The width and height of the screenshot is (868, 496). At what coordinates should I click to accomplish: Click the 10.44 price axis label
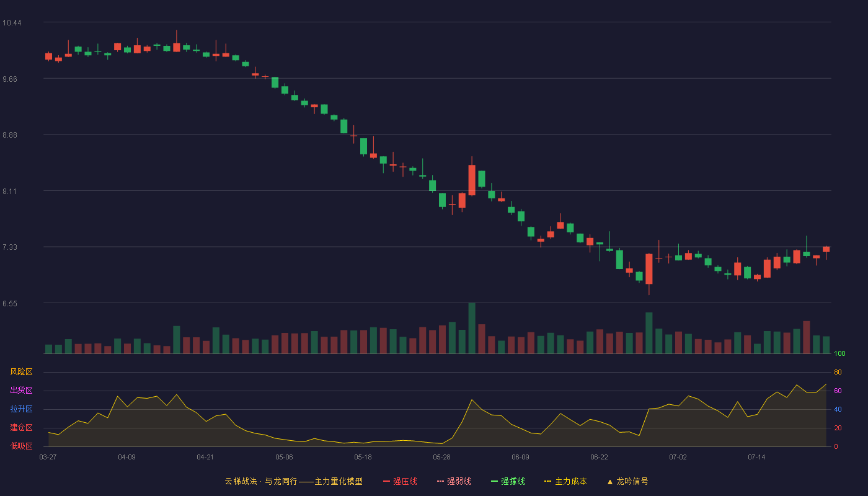coord(12,23)
